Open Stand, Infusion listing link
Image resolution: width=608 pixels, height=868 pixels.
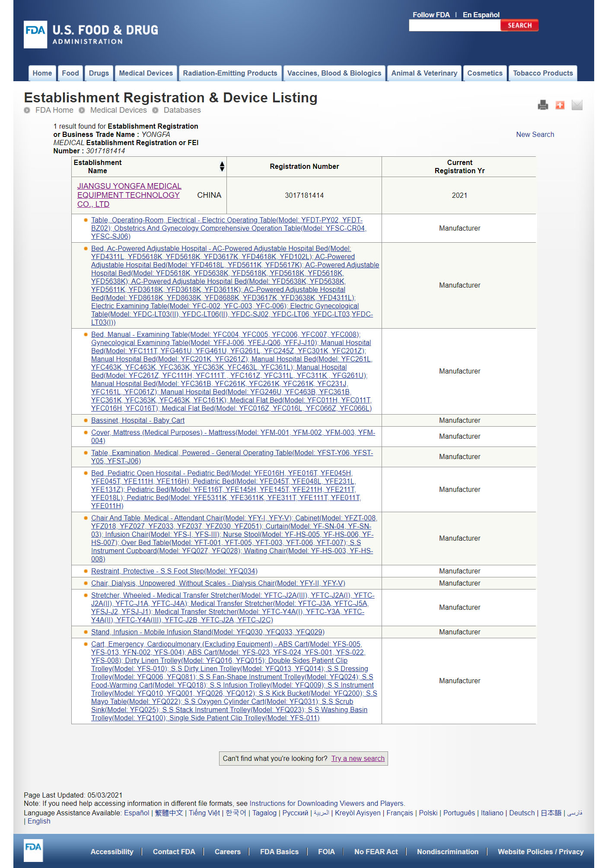(208, 632)
